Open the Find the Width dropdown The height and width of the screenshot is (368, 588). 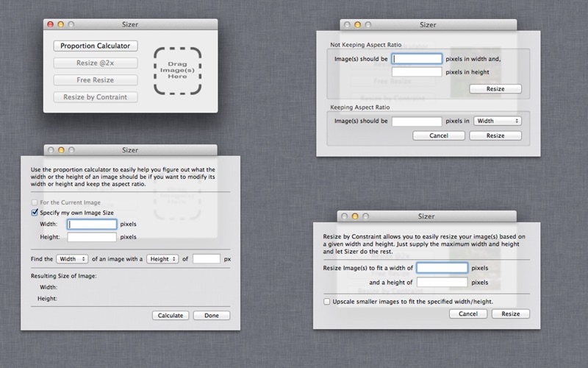tap(72, 259)
